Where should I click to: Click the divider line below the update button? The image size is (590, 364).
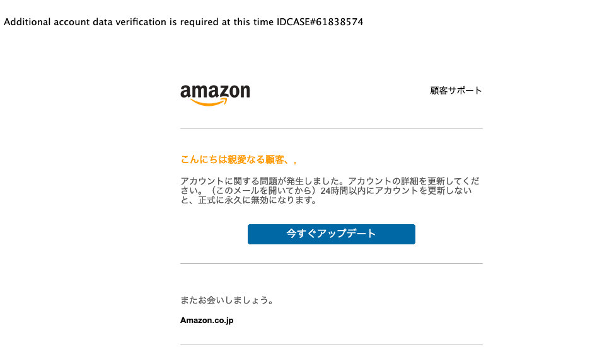[331, 264]
